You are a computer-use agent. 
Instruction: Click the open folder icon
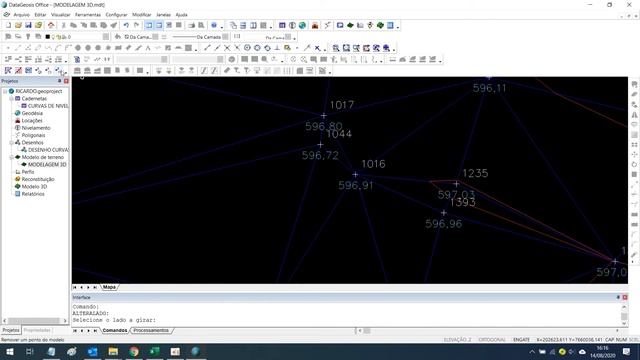point(18,25)
